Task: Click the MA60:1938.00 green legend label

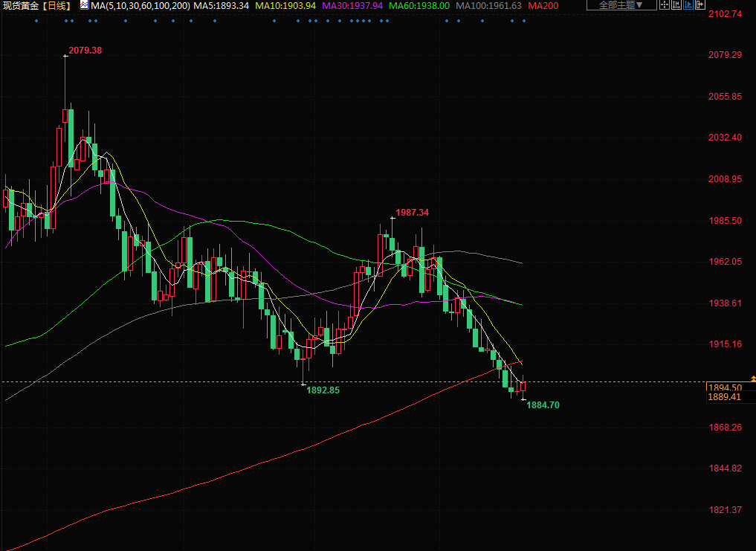Action: pyautogui.click(x=420, y=5)
